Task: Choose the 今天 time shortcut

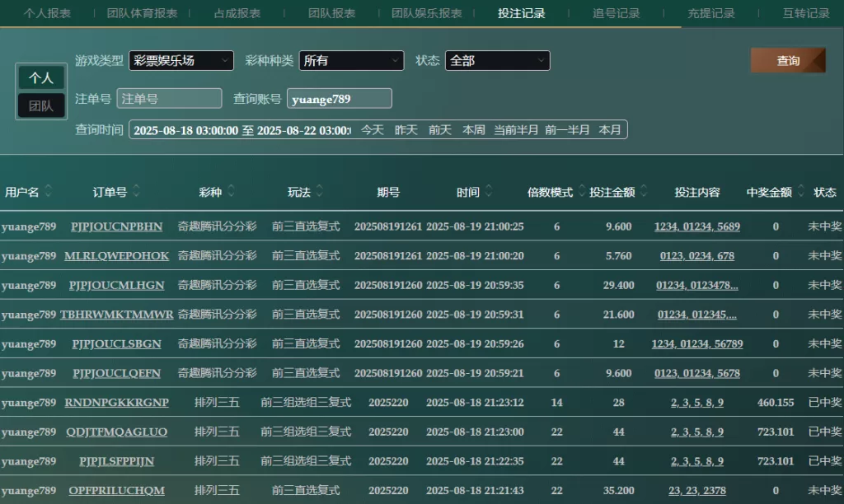Action: click(x=373, y=130)
